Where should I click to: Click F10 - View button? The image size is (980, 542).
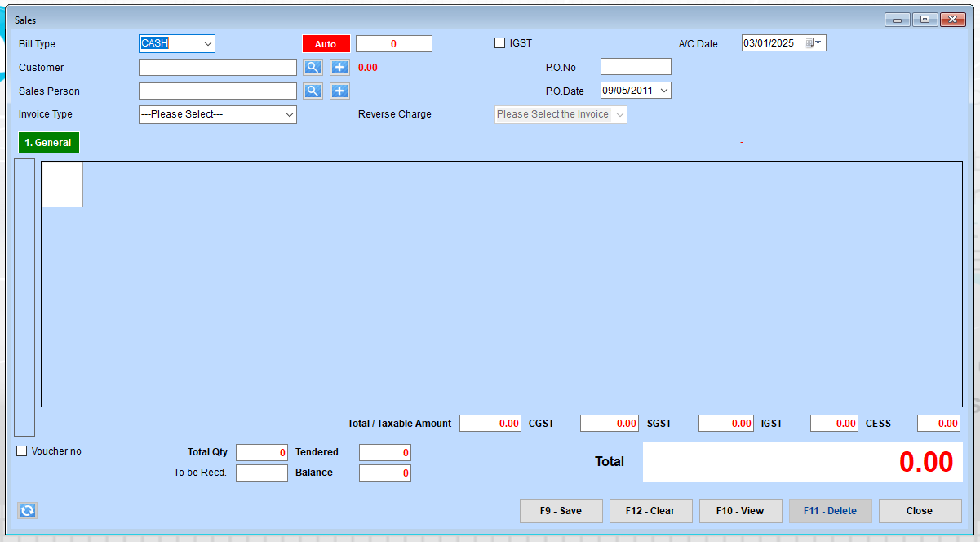click(x=740, y=511)
